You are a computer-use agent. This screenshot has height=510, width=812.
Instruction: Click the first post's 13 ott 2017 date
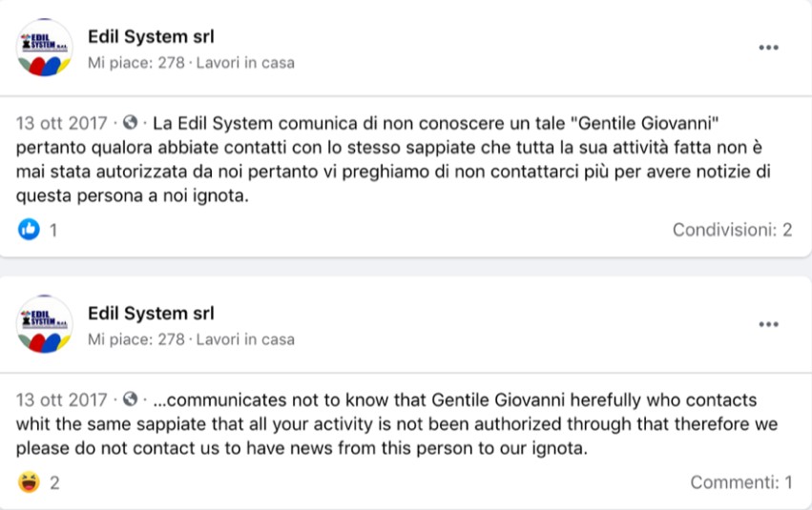tap(62, 124)
